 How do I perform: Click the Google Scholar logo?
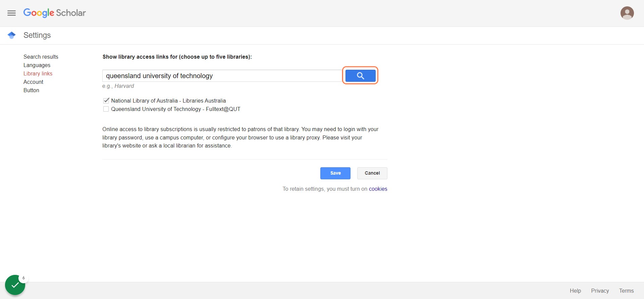55,13
